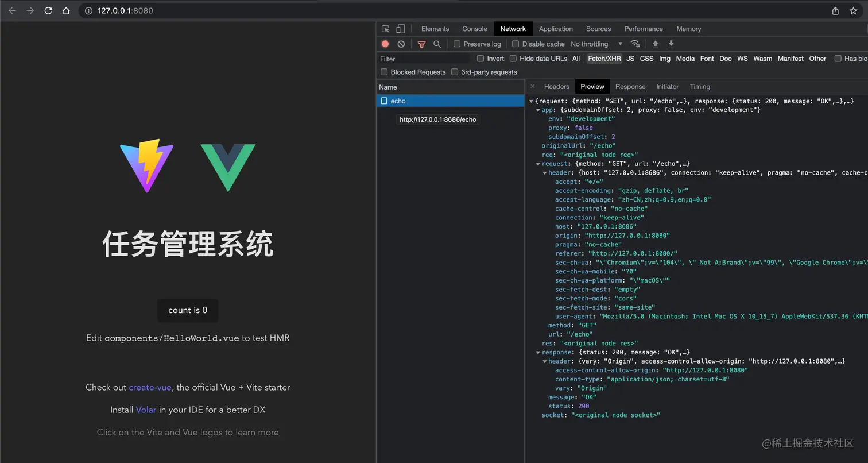The width and height of the screenshot is (868, 463).
Task: Bookmark the page with the star icon
Action: pos(853,10)
